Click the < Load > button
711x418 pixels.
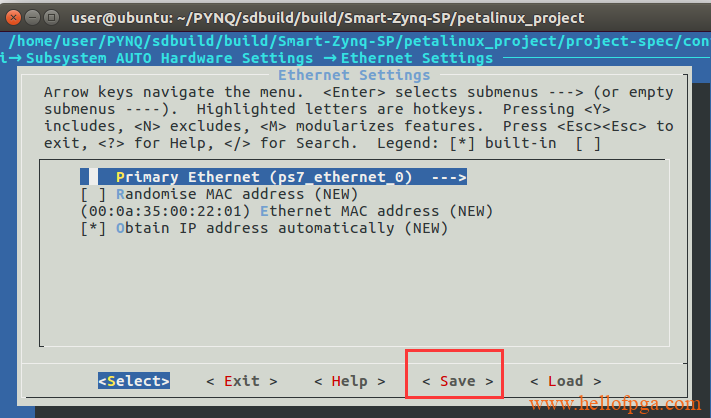pos(565,381)
